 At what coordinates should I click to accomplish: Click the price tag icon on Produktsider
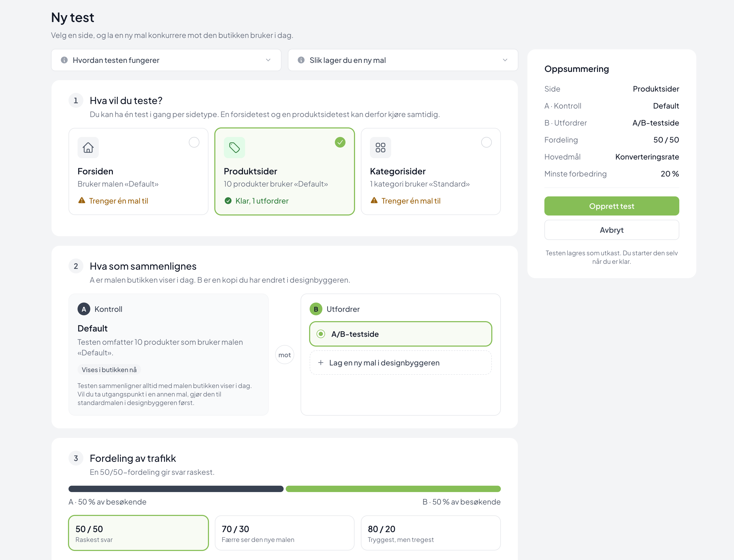234,147
